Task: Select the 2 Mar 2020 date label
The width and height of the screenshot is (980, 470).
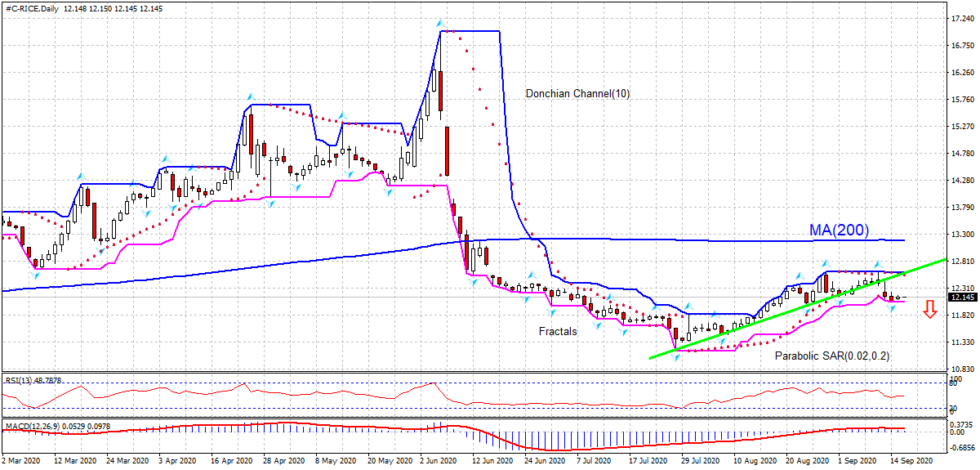Action: (x=22, y=462)
